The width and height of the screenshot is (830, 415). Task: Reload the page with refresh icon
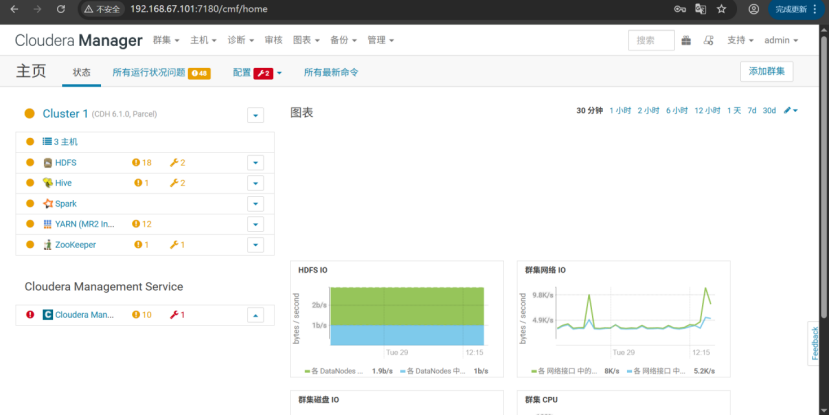tap(61, 9)
